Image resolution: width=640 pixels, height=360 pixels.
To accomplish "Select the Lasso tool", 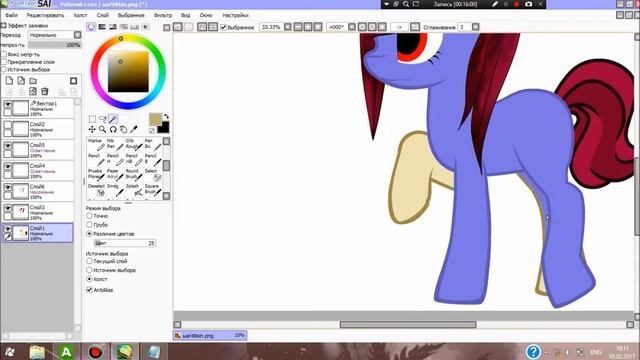I will [102, 119].
